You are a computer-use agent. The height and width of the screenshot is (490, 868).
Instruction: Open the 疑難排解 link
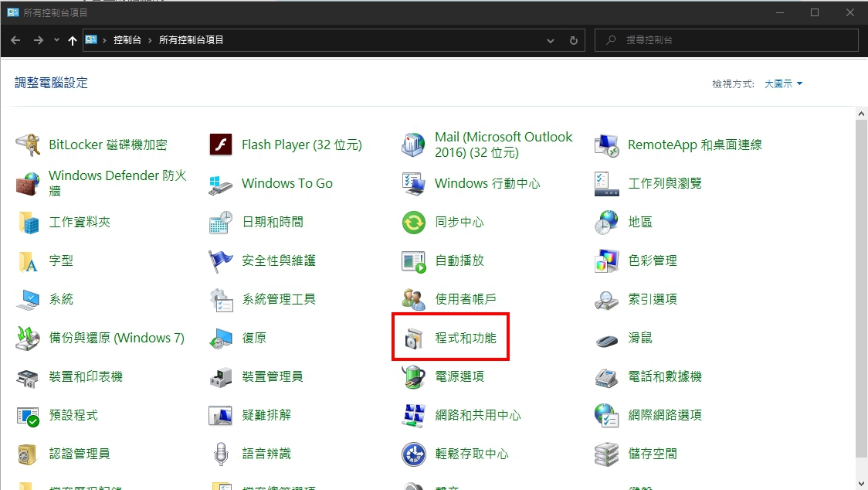[x=266, y=415]
